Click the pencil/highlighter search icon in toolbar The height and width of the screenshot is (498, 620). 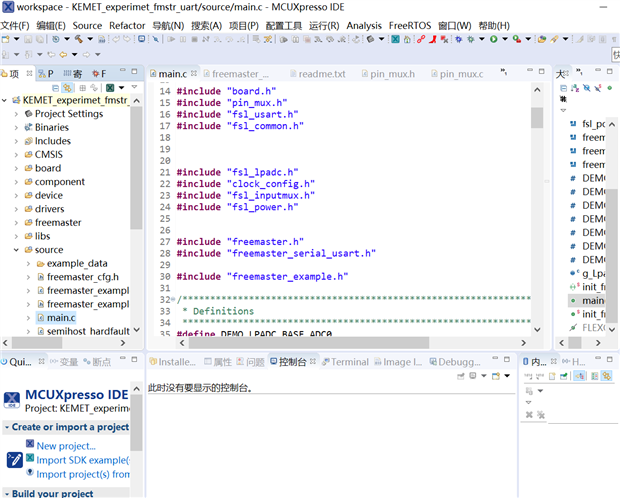554,39
